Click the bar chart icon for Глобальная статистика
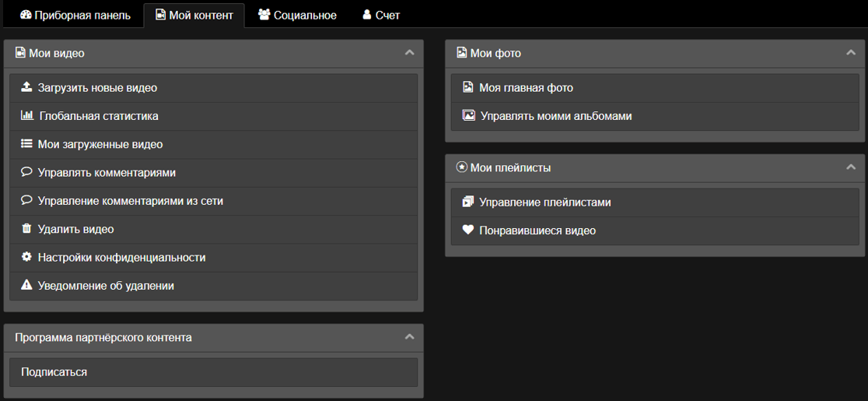 (26, 116)
